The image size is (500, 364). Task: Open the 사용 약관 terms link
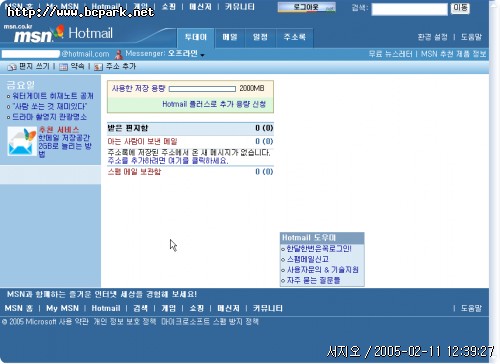point(75,322)
